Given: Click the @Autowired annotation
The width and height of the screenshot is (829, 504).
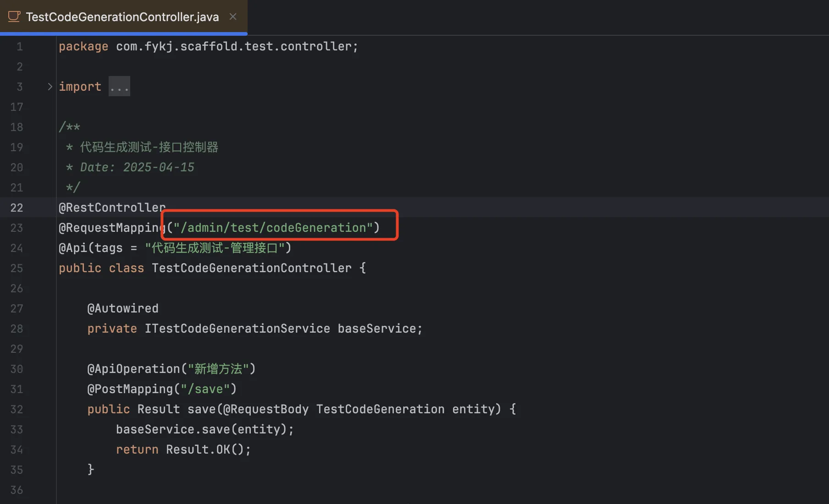Looking at the screenshot, I should [x=123, y=308].
